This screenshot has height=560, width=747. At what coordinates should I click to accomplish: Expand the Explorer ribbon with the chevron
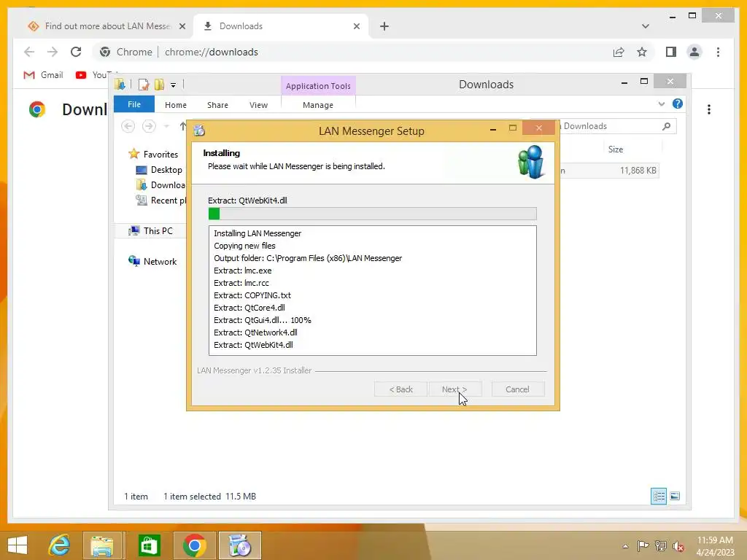661,104
